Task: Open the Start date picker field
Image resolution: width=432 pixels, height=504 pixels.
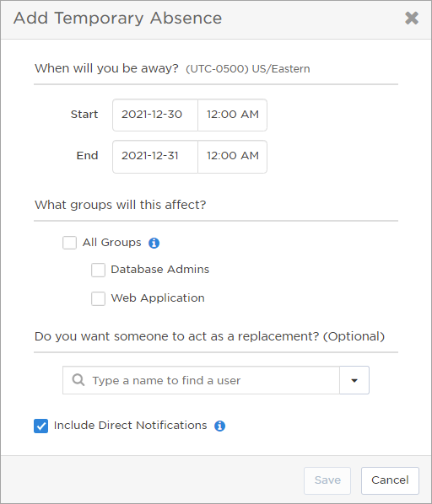Action: click(x=155, y=115)
